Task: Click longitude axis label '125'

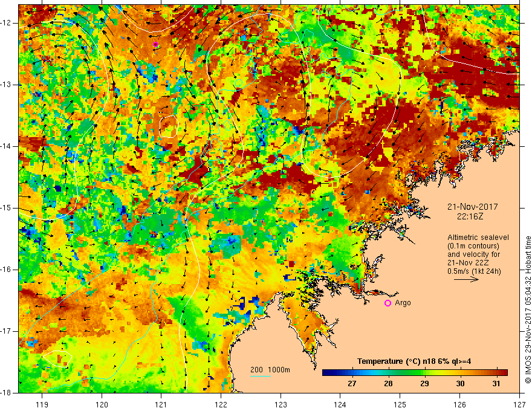Action: 400,404
